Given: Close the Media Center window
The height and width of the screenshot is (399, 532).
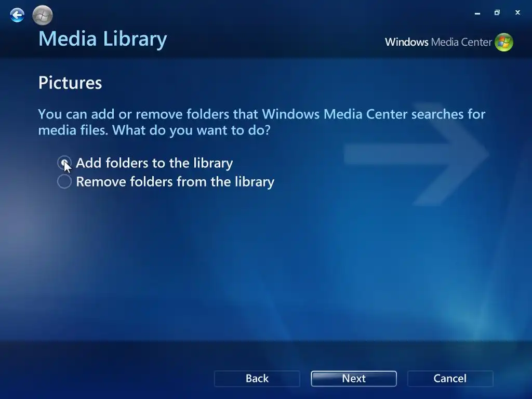Looking at the screenshot, I should (517, 12).
